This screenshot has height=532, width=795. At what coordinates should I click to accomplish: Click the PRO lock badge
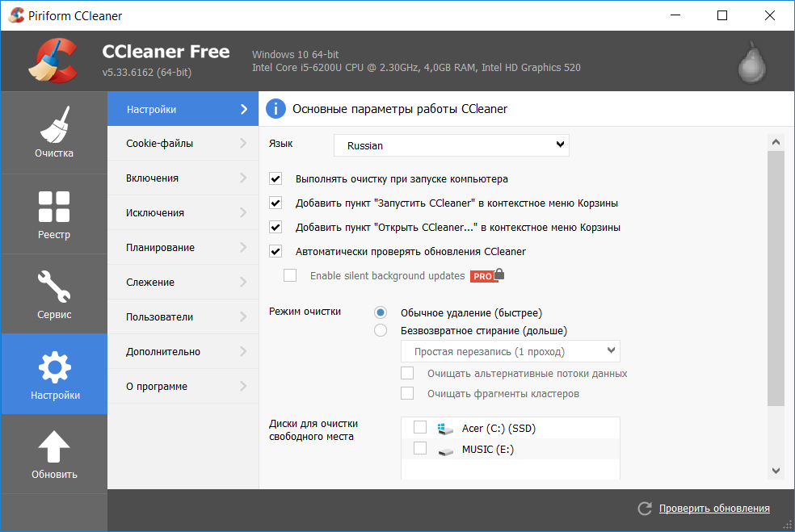click(x=487, y=275)
